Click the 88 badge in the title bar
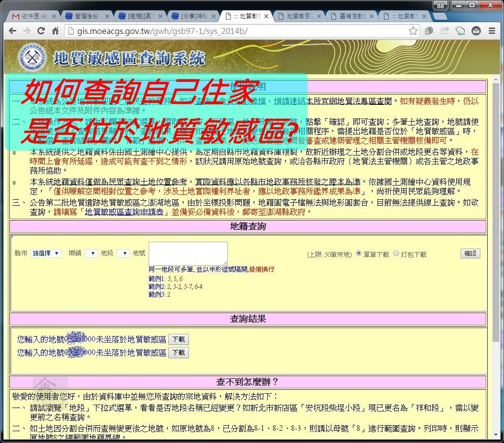 pos(441,5)
